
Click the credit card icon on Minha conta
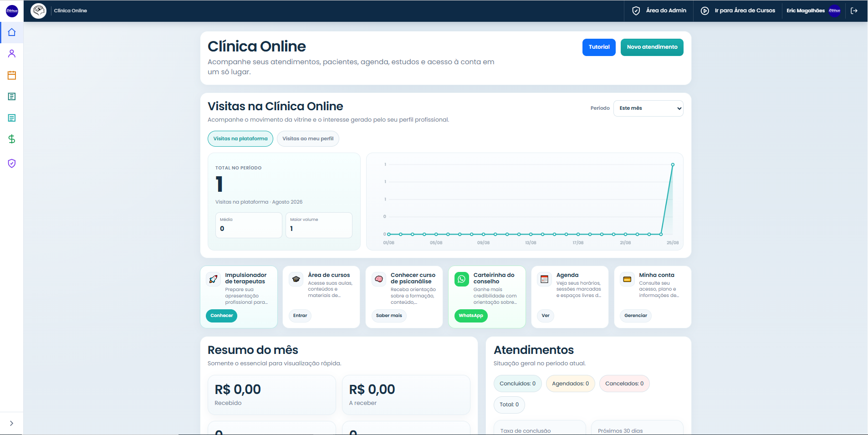[627, 279]
